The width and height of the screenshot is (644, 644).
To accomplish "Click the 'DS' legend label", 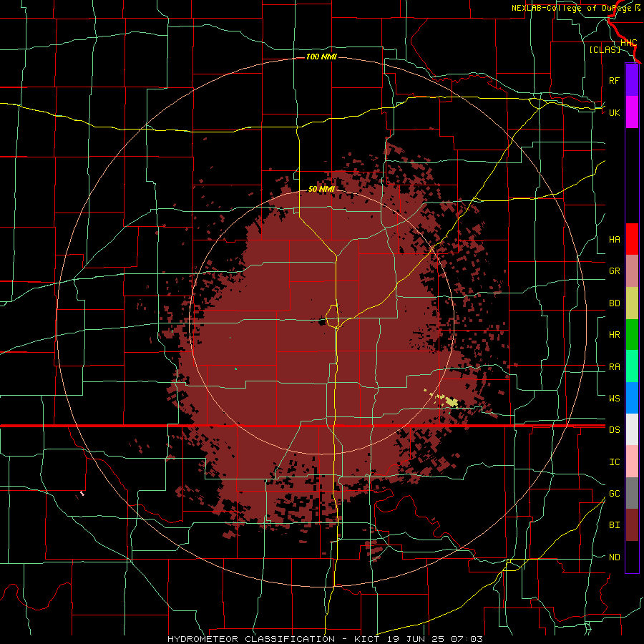I will coord(614,430).
